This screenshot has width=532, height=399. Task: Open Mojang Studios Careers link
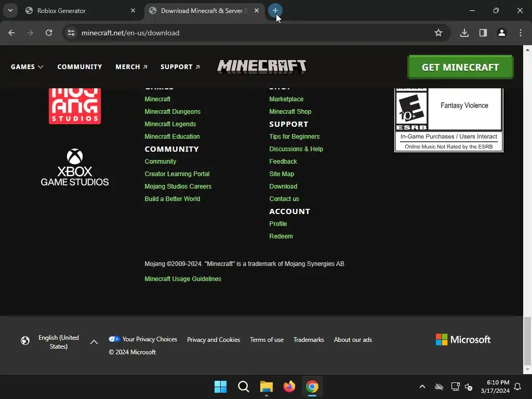(178, 187)
